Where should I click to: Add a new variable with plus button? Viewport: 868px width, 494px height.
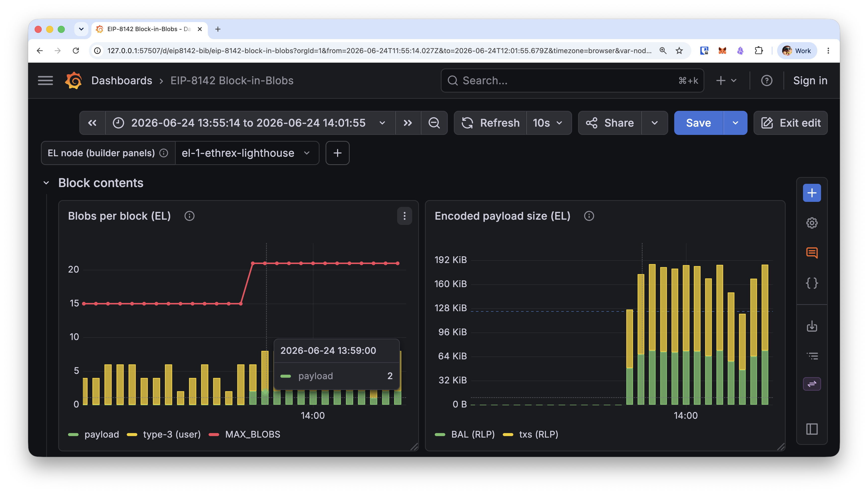point(337,153)
